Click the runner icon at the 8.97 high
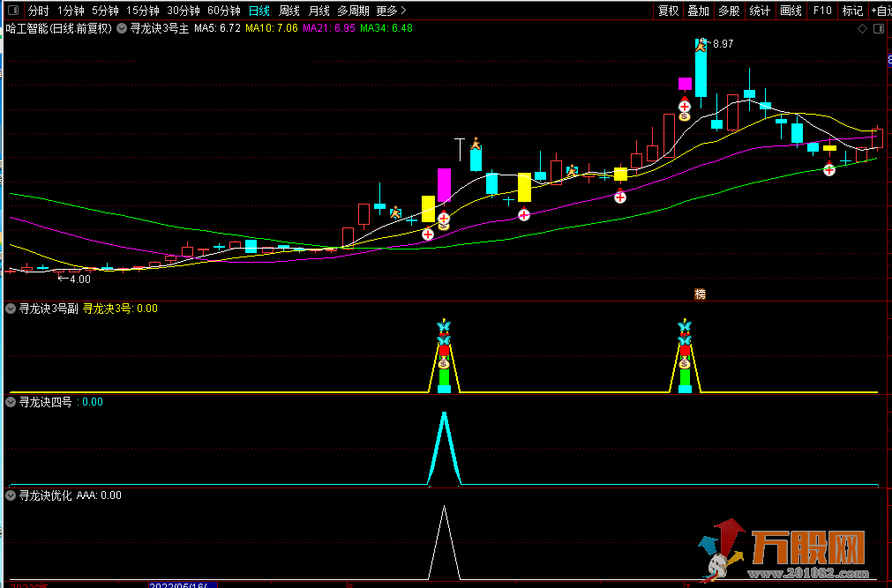Image resolution: width=892 pixels, height=588 pixels. point(701,44)
